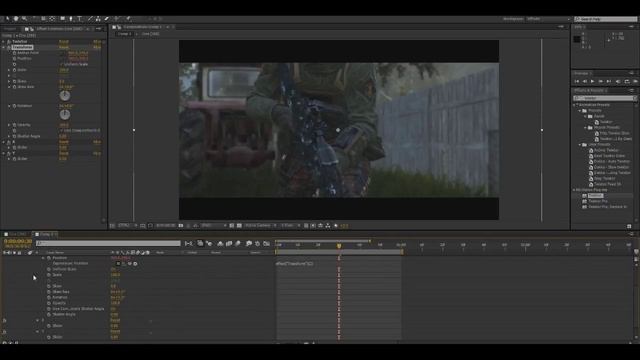Open the 1 View layout dropdown
The width and height of the screenshot is (640, 360).
[291, 226]
